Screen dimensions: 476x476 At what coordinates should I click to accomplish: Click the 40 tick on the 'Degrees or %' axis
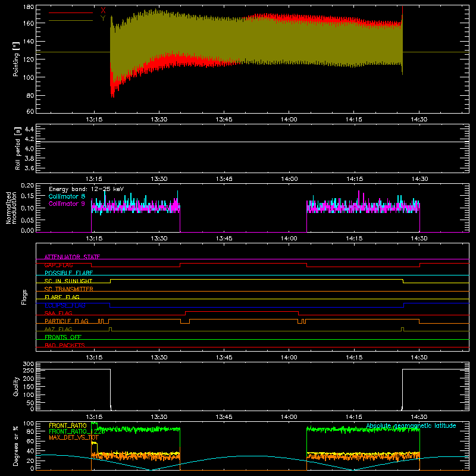click(x=30, y=451)
